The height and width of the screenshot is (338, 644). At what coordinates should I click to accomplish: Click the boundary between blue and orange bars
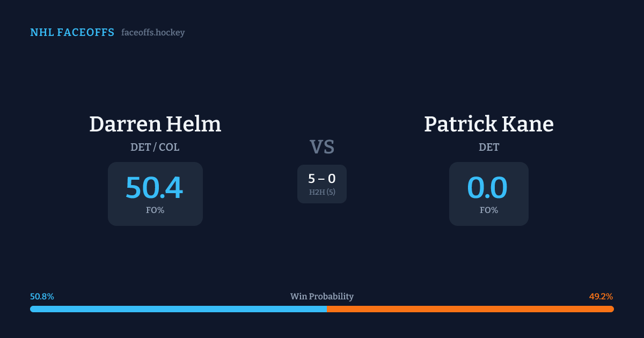(x=327, y=309)
